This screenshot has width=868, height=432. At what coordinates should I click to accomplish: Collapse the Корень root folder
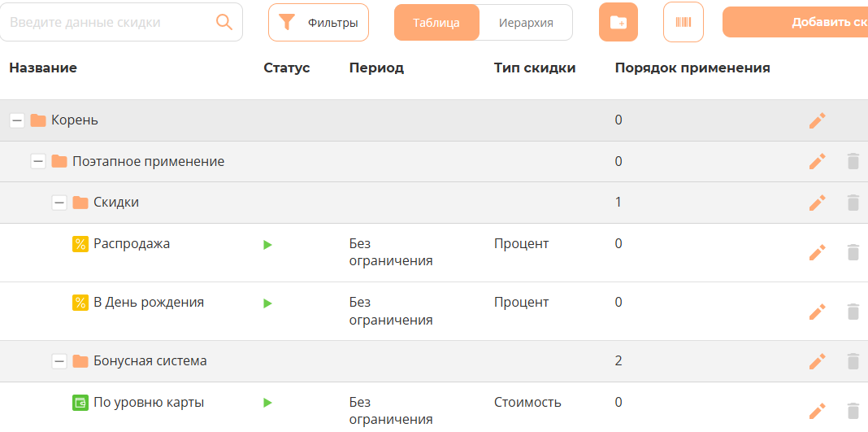pyautogui.click(x=16, y=120)
